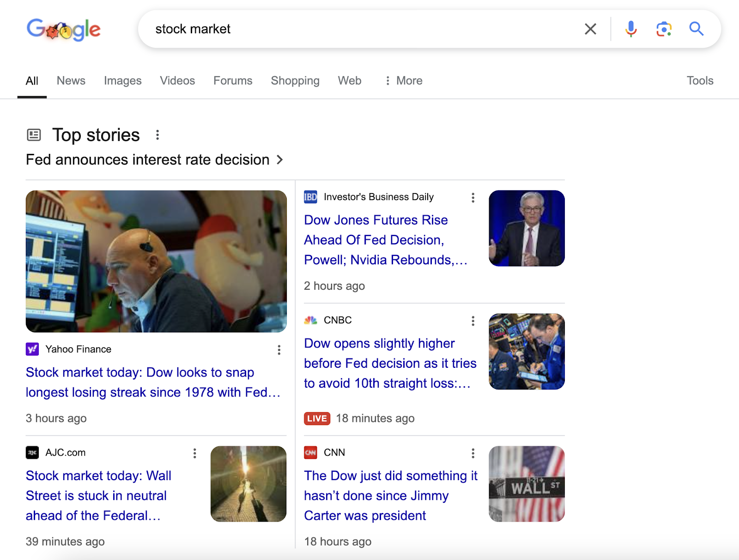
Task: Switch to the News tab
Action: tap(71, 81)
